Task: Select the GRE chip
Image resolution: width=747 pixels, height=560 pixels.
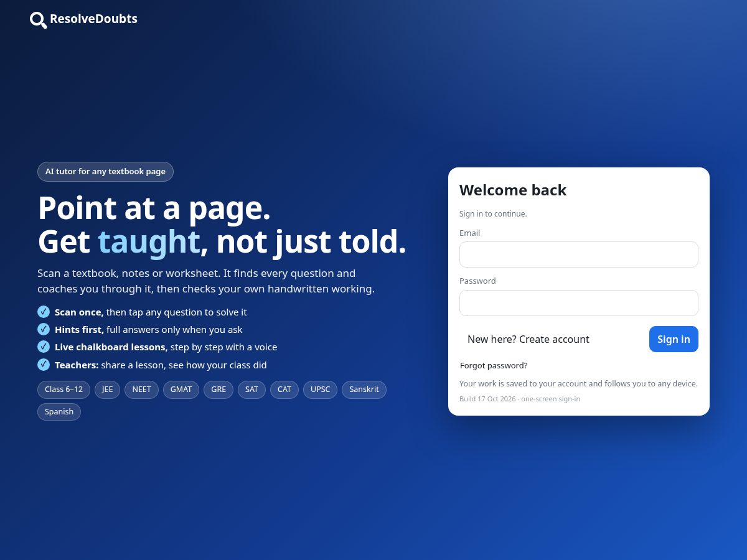Action: (218, 390)
